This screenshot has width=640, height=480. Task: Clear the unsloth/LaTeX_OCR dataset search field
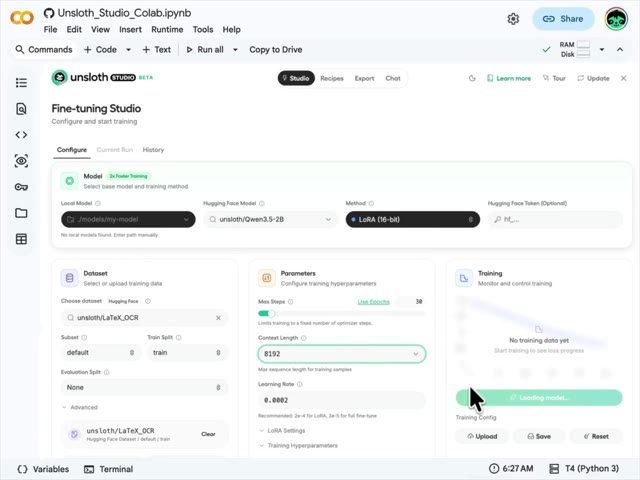219,318
